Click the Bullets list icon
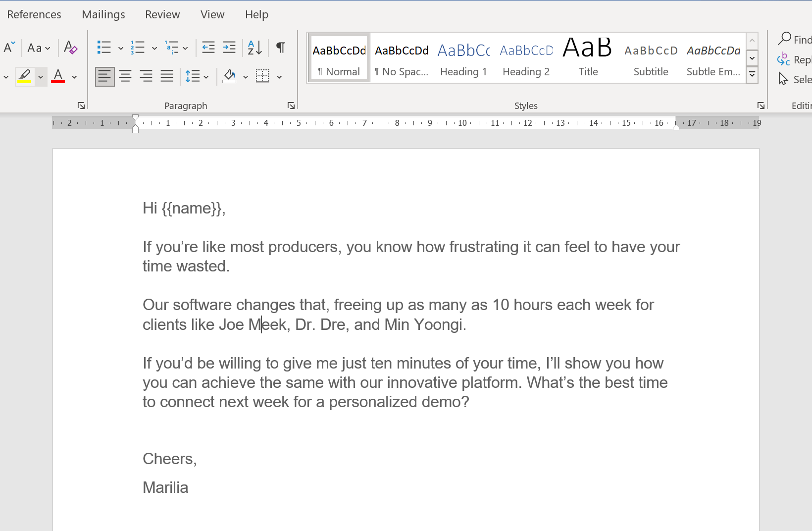Screen dimensions: 812x531 [105, 47]
